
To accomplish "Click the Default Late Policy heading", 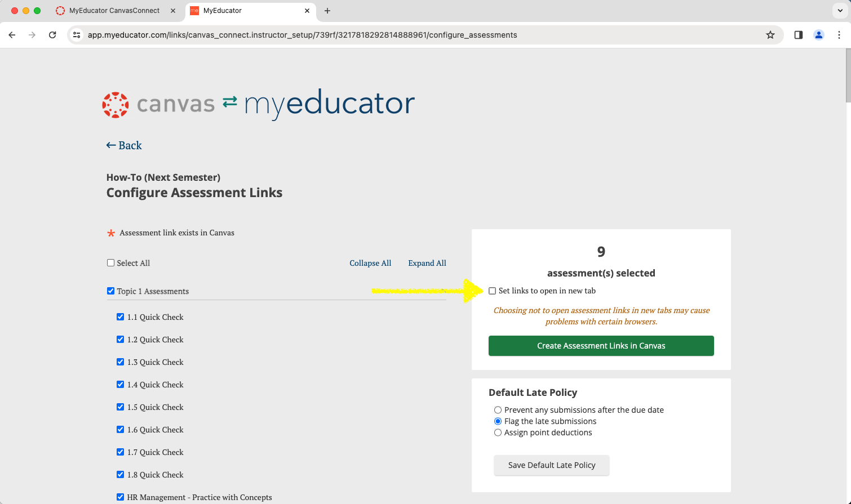I will pos(533,393).
